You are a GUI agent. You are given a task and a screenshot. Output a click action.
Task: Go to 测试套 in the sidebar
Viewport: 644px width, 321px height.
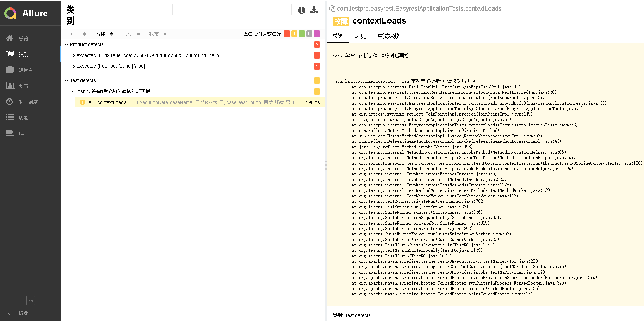[x=26, y=70]
